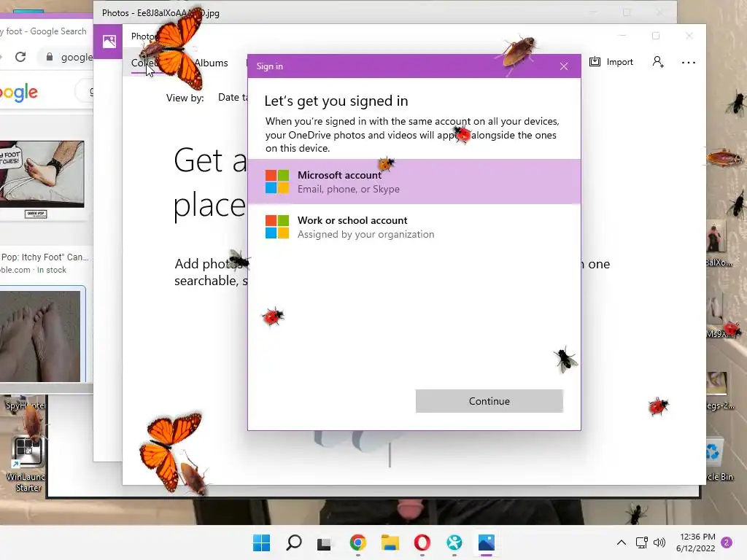This screenshot has width=747, height=560.
Task: Open the Albums tab in Photos
Action: (211, 63)
